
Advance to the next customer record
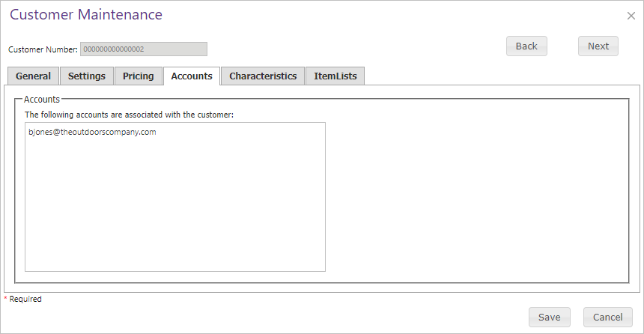[598, 46]
